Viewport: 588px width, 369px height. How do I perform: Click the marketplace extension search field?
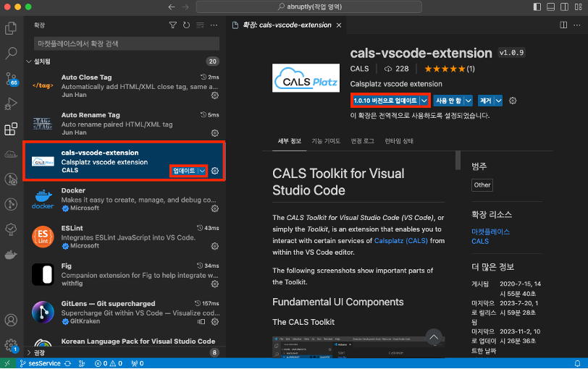(127, 44)
